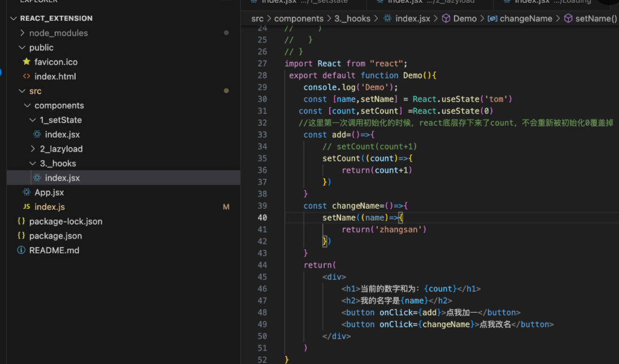Click onClick={changeName} attribute on line 49
Image resolution: width=619 pixels, height=364 pixels.
coord(427,324)
